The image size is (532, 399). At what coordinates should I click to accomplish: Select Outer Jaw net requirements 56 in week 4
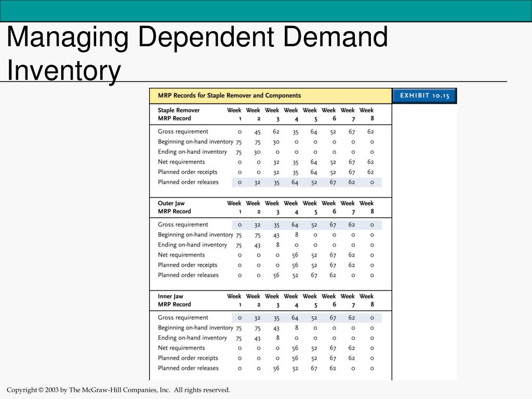(x=295, y=255)
